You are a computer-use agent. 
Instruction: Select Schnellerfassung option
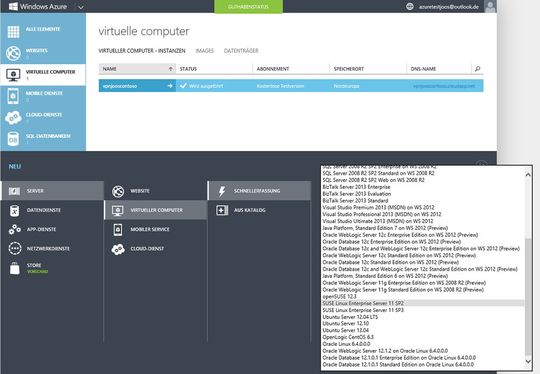click(260, 191)
